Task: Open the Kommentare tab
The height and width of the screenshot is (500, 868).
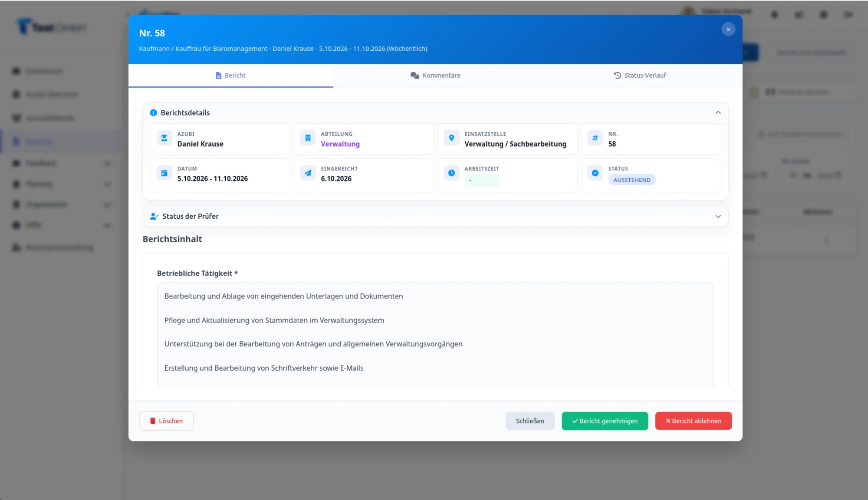Action: [435, 76]
